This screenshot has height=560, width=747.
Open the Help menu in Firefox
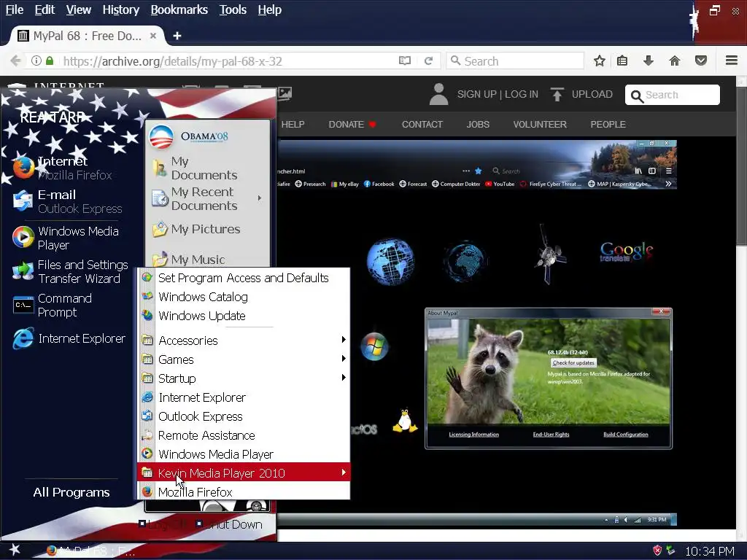270,9
